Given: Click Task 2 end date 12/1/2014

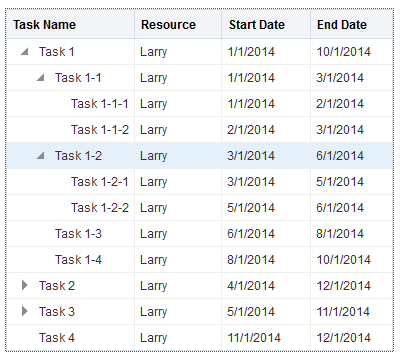Looking at the screenshot, I should (x=343, y=286).
